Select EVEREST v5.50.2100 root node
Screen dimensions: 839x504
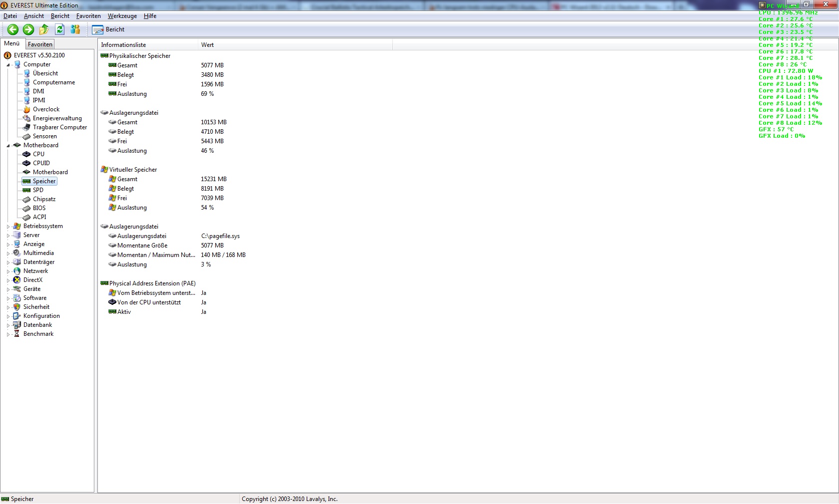39,55
